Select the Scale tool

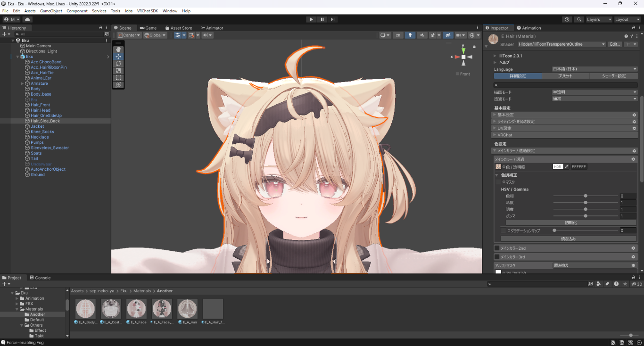click(118, 71)
